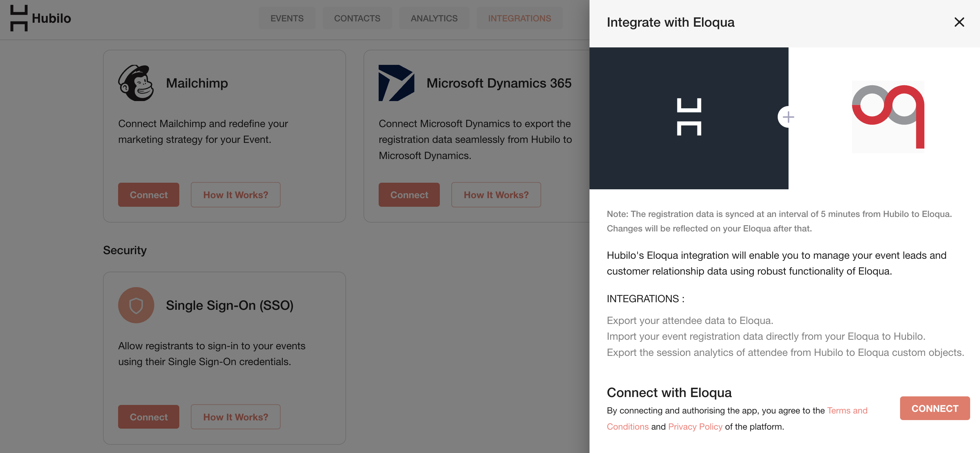
Task: Click the Hubilo's Eloqua integration description paragraph
Action: pyautogui.click(x=776, y=263)
